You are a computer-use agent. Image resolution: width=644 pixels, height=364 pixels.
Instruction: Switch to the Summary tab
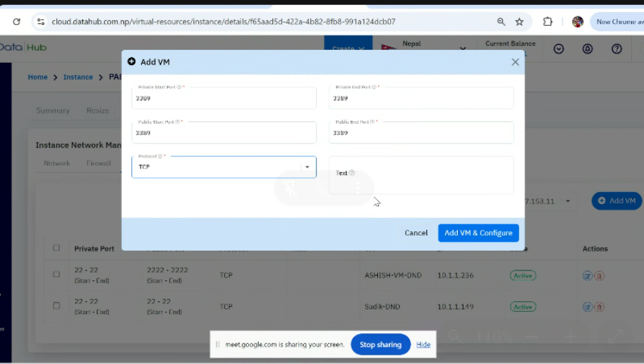click(x=53, y=111)
